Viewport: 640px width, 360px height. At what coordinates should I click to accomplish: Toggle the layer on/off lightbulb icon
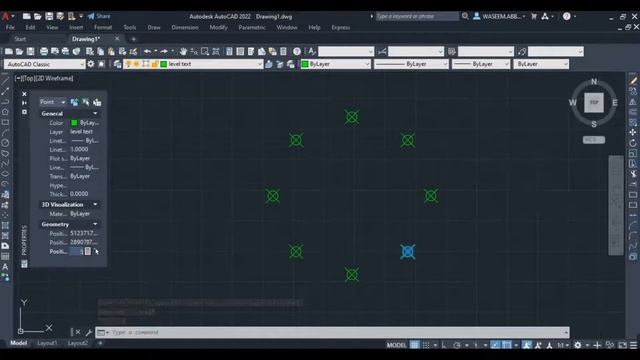pyautogui.click(x=128, y=64)
